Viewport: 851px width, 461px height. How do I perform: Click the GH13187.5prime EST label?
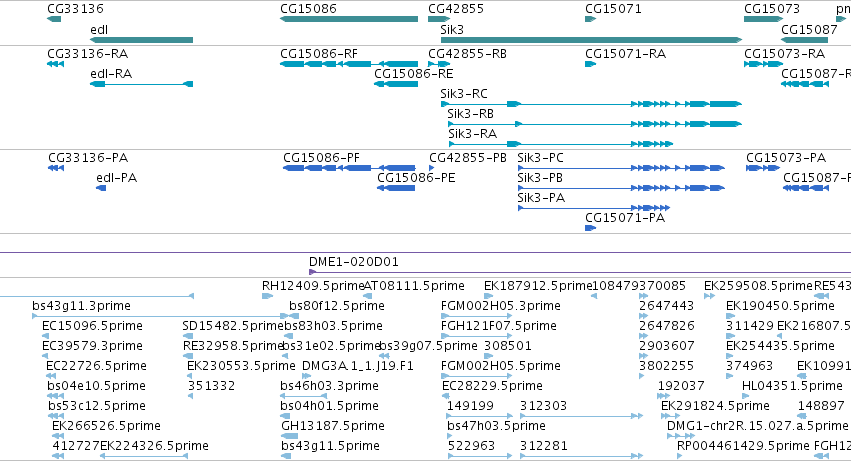[333, 426]
